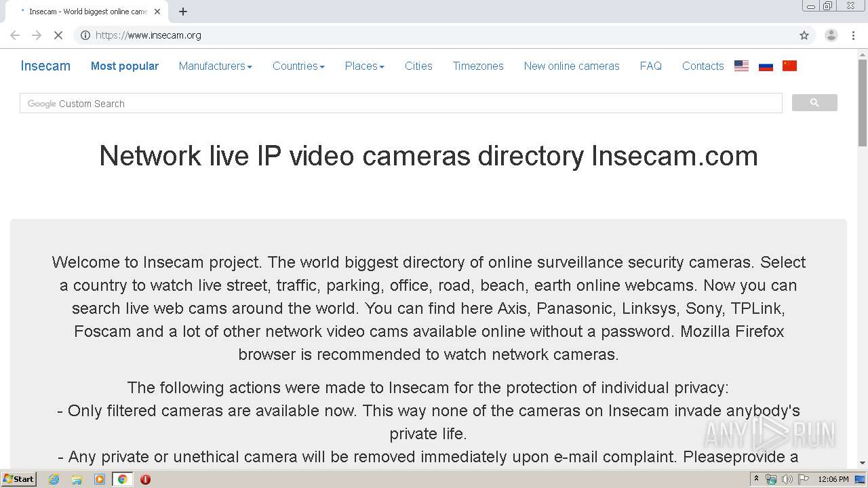Open media player from the taskbar
This screenshot has width=868, height=488.
(x=100, y=479)
